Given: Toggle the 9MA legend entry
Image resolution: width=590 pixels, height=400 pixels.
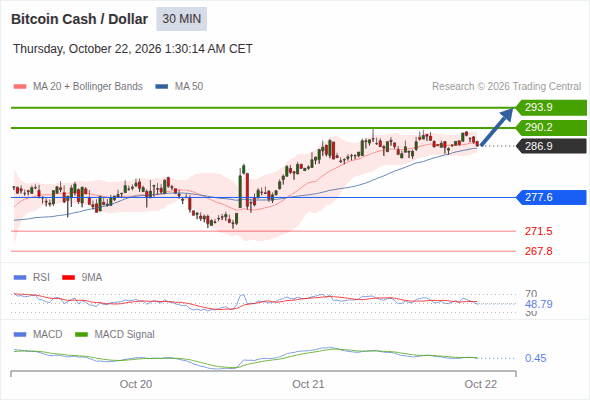Looking at the screenshot, I should [82, 277].
